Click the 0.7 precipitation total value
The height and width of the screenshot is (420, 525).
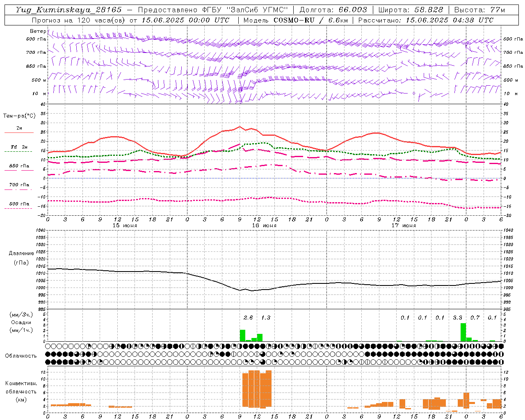tap(475, 317)
